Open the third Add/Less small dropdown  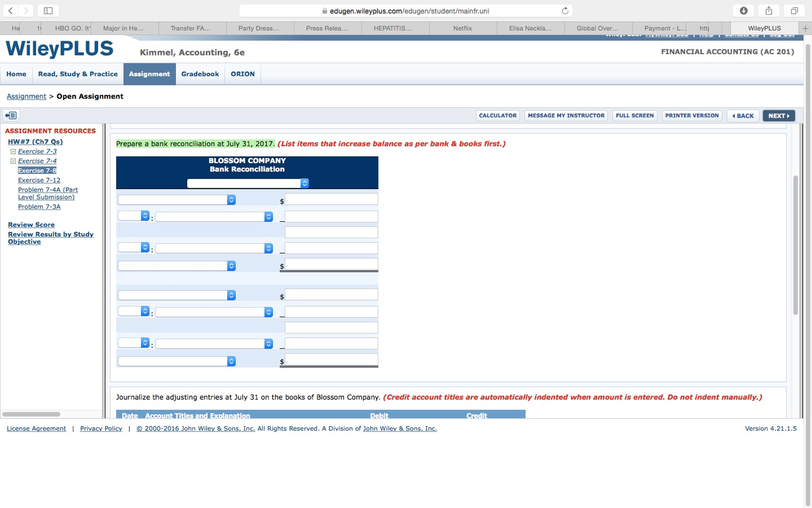pyautogui.click(x=134, y=311)
